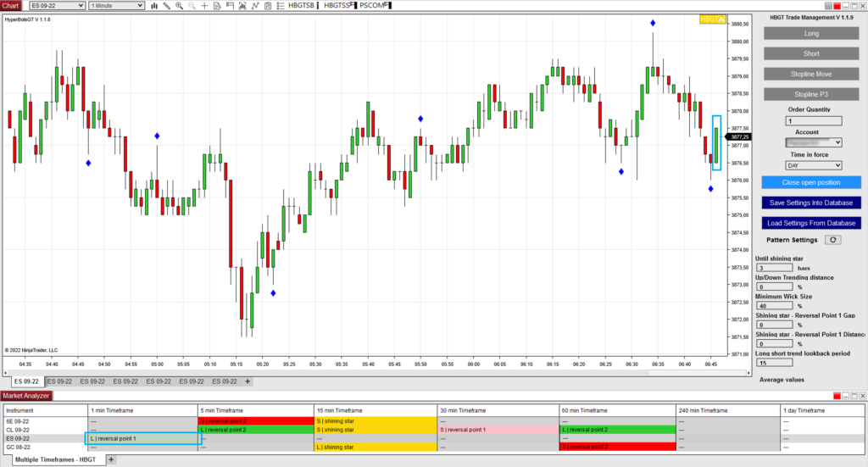868x467 pixels.
Task: Click Load Settings From Database
Action: click(811, 223)
